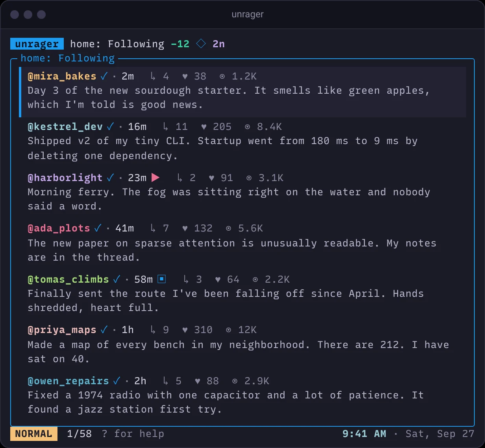485x448 pixels.
Task: Click the reply icon on tomas_climbs post
Action: [x=186, y=280]
